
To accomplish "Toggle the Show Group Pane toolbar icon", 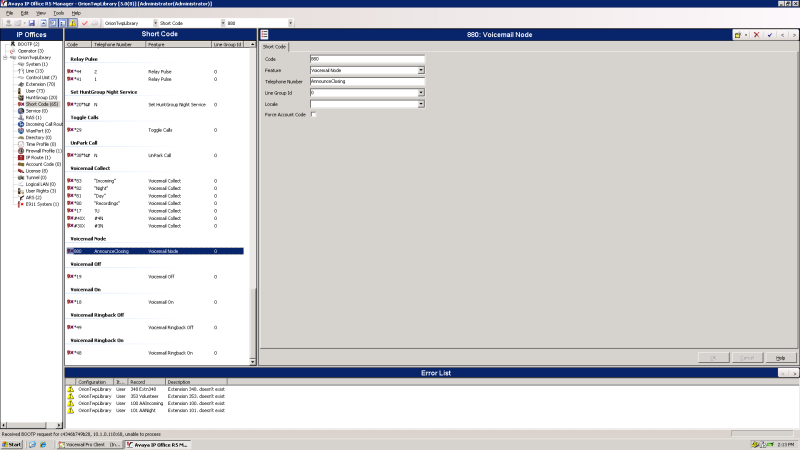I will [63, 23].
